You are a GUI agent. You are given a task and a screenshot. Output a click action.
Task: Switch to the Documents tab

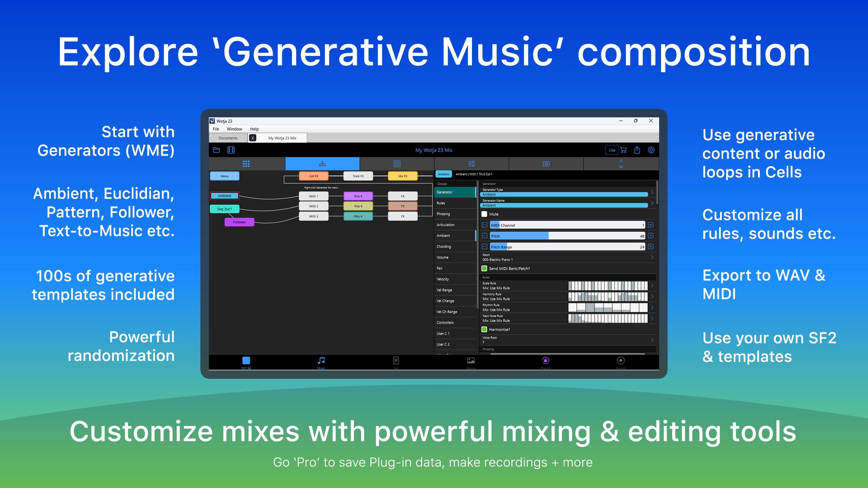pos(228,138)
